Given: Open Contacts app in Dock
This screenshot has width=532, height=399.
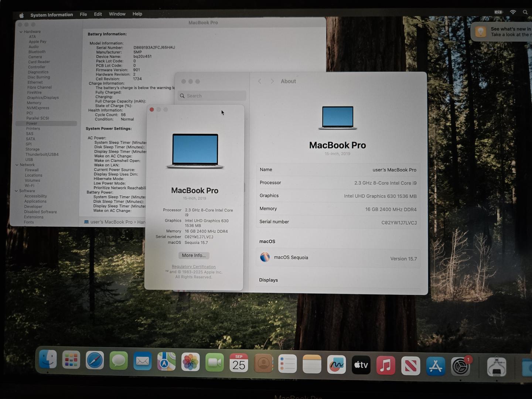Looking at the screenshot, I should pos(263,364).
